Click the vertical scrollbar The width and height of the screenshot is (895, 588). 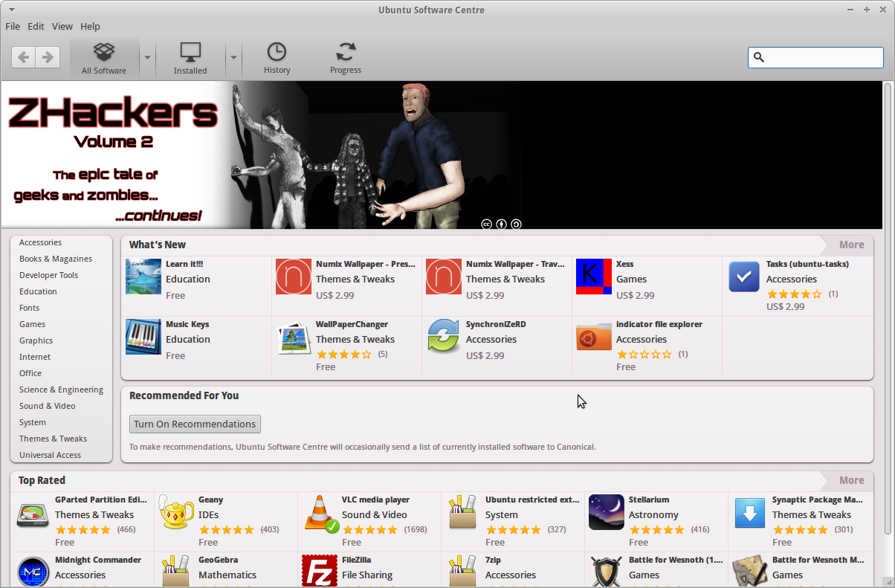coord(888,309)
